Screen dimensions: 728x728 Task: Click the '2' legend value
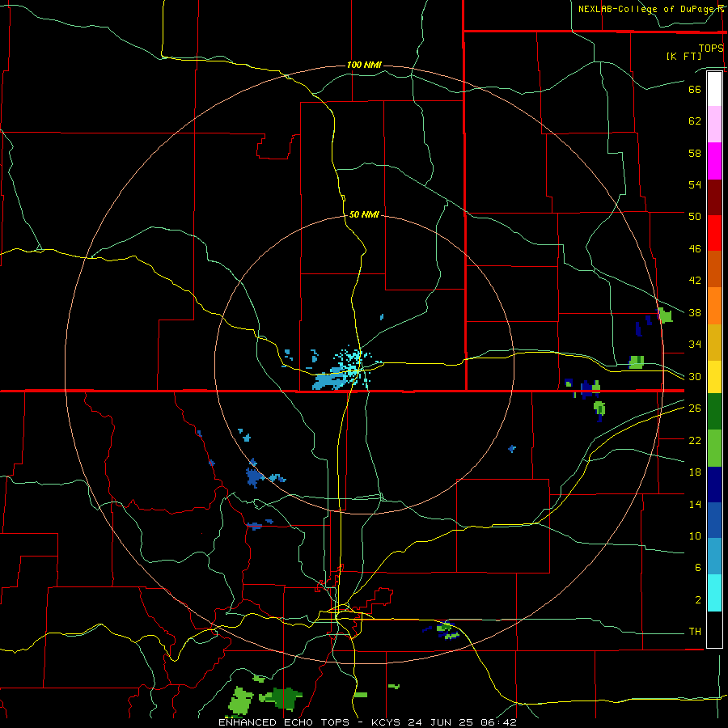point(698,599)
